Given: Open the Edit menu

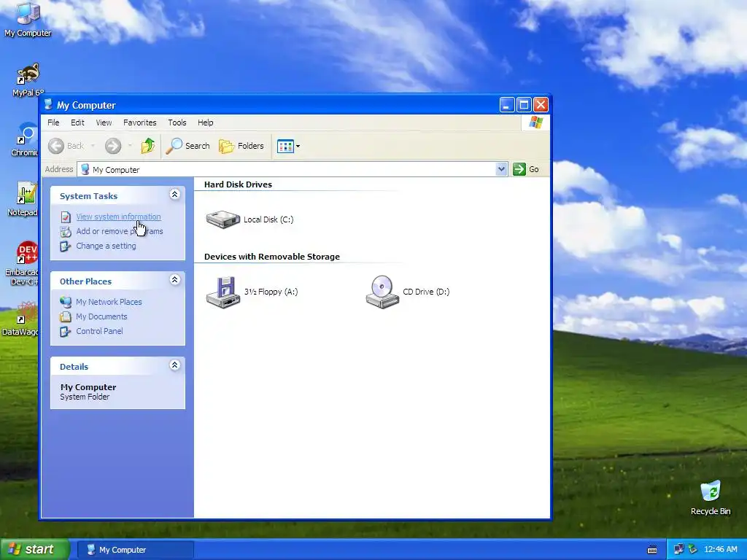Looking at the screenshot, I should point(77,122).
